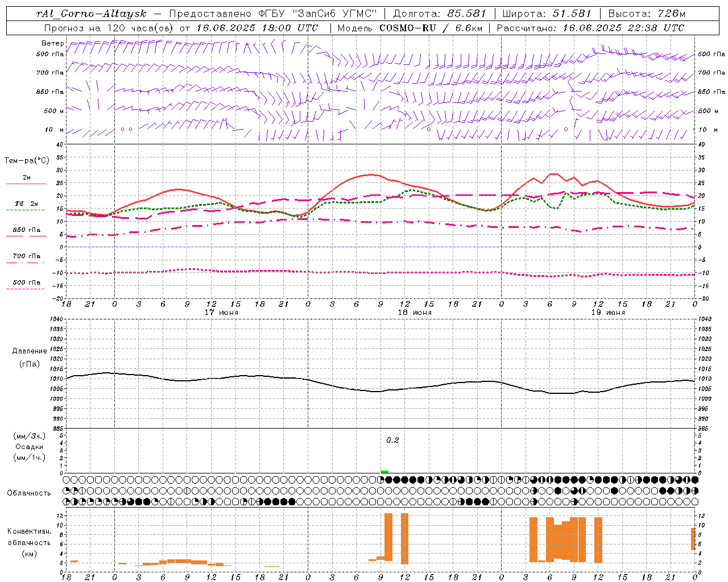The image size is (728, 582).
Task: Click the Рассчитано: 16.06.2025 22:38 UTC timestamp
Action: coord(590,28)
